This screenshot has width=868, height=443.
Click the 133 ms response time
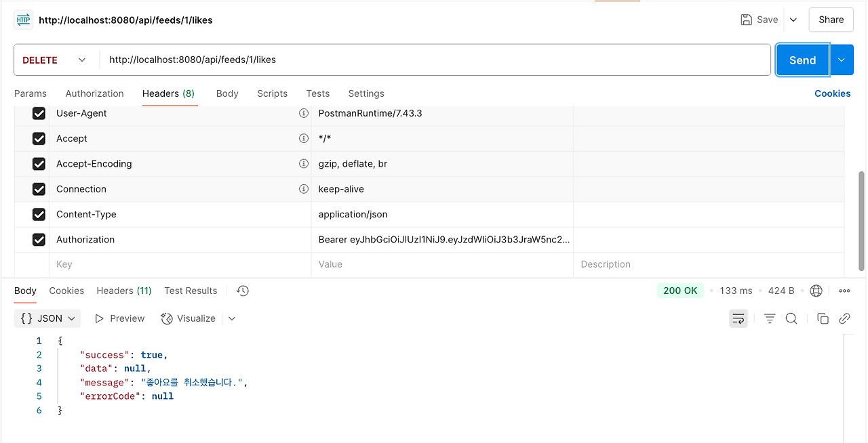pyautogui.click(x=736, y=291)
